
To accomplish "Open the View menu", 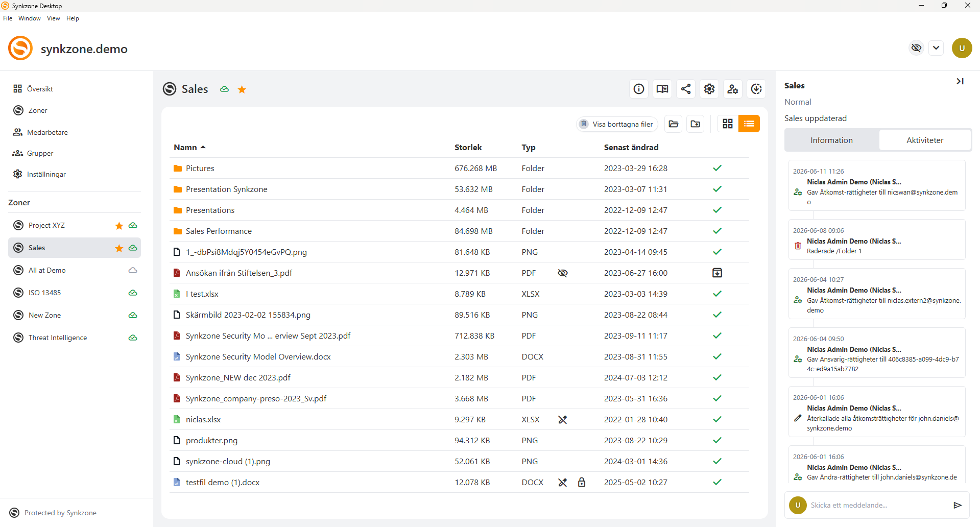I will (54, 18).
